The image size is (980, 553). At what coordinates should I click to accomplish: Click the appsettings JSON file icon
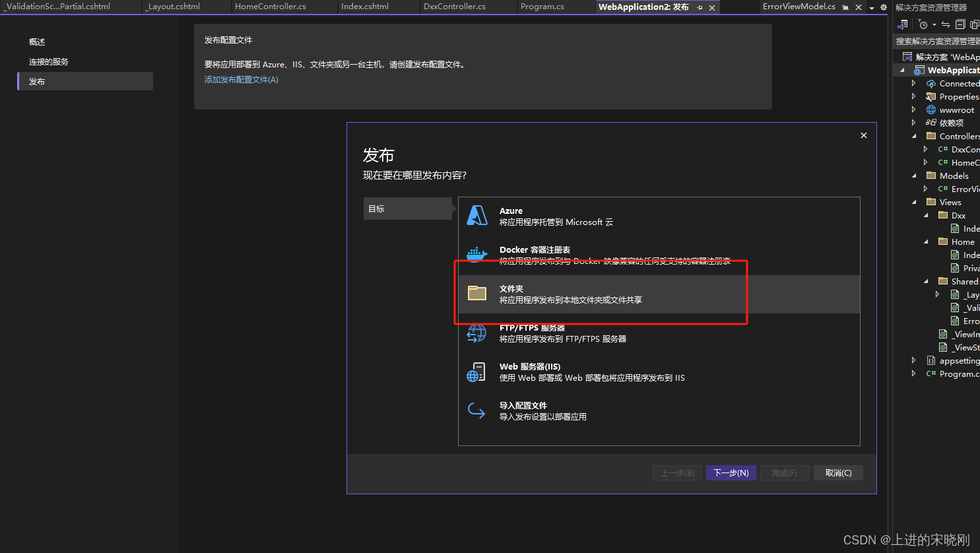tap(931, 360)
